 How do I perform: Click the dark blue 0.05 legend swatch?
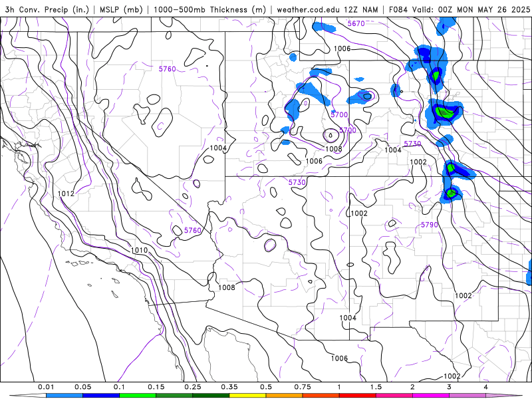click(101, 396)
